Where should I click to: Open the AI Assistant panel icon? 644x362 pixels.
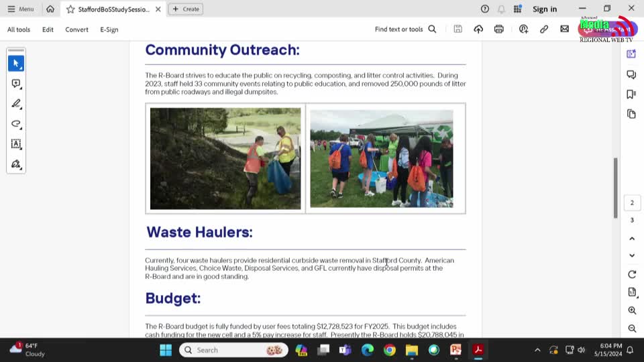pos(631,54)
